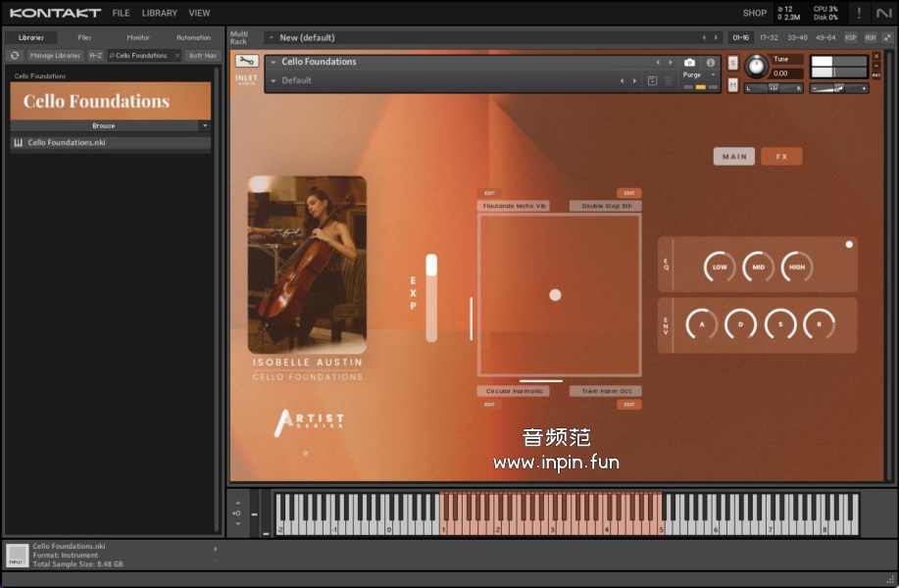Switch to the Files tab
Viewport: 899px width, 588px height.
(x=84, y=37)
